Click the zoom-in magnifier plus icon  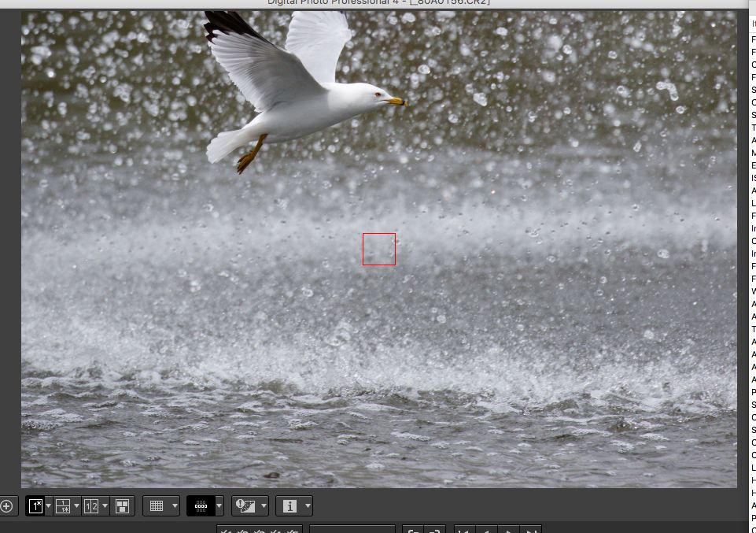pos(6,506)
